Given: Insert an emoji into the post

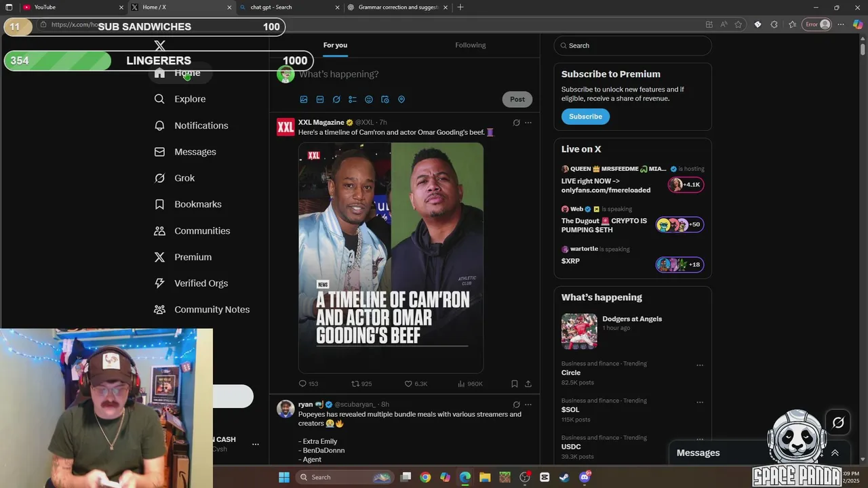Looking at the screenshot, I should point(369,100).
